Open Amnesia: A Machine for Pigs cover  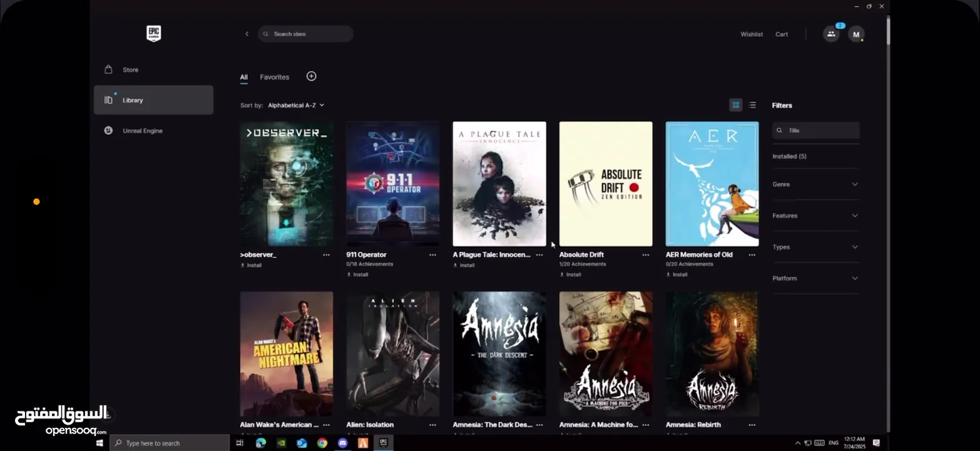coord(606,353)
